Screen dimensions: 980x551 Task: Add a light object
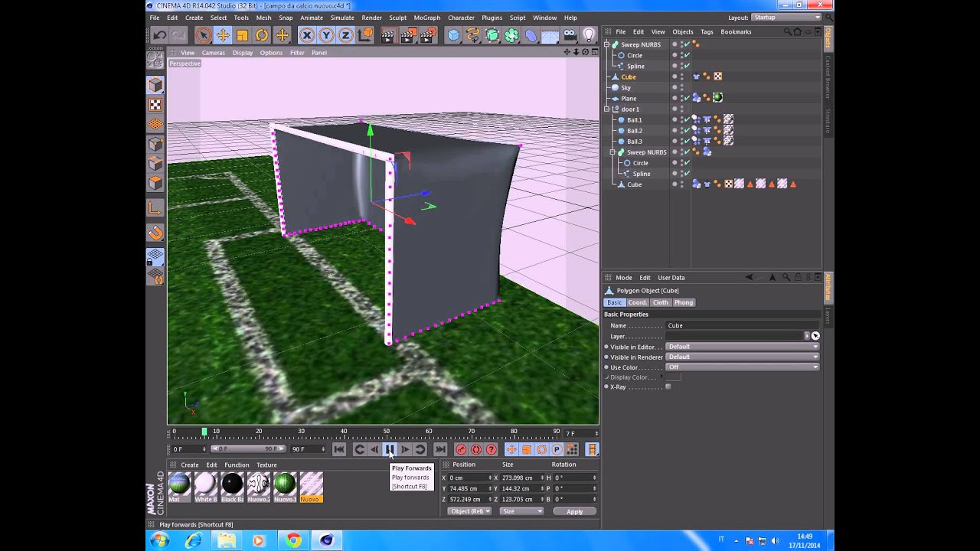point(589,34)
